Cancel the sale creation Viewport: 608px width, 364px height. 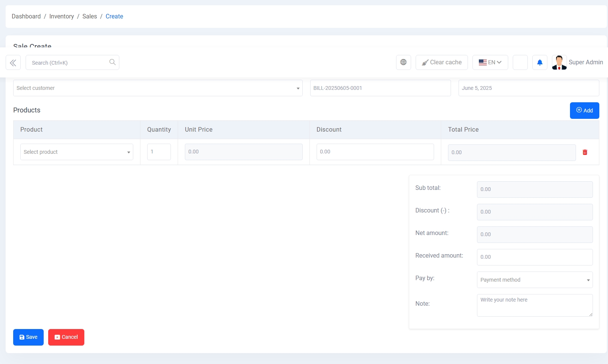[66, 337]
